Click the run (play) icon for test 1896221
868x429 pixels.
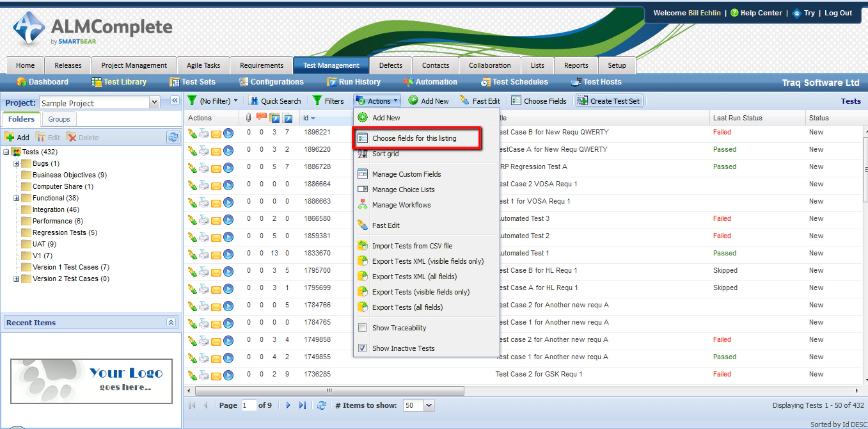[228, 133]
